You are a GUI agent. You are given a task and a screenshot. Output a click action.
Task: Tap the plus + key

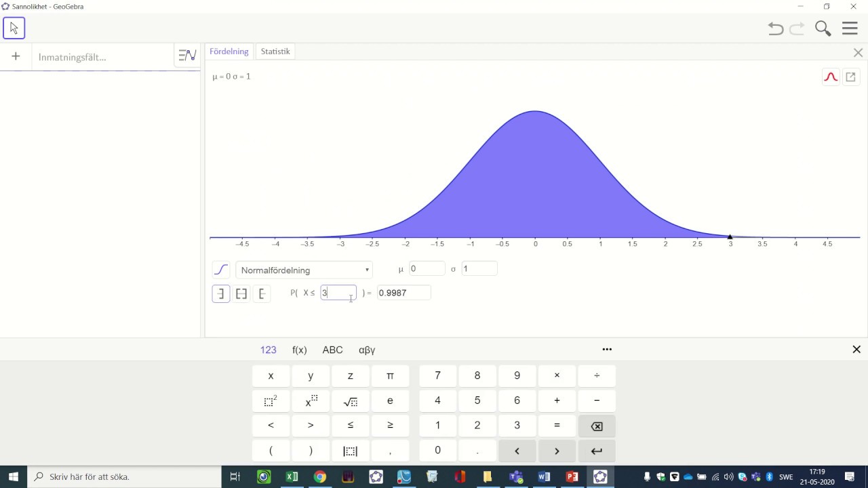(x=557, y=401)
